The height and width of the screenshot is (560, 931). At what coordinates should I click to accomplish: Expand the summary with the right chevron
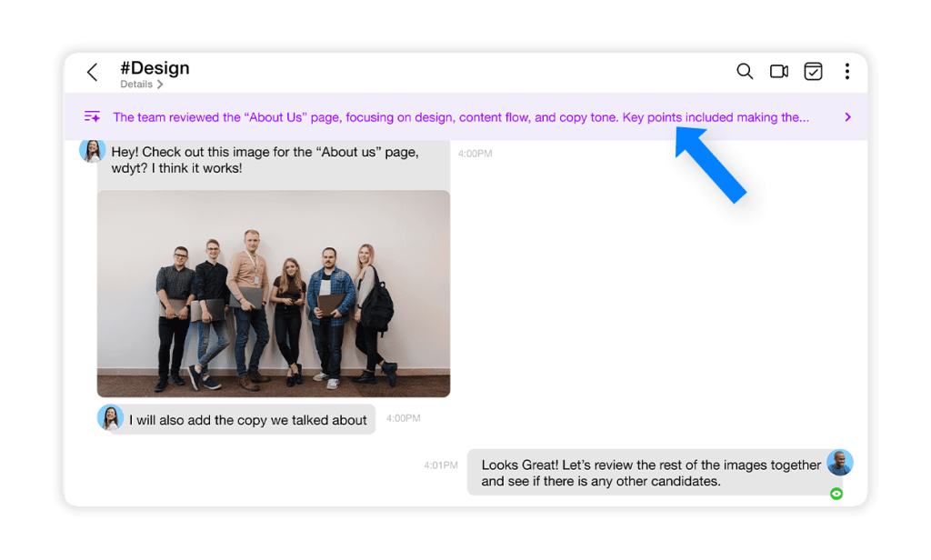pyautogui.click(x=847, y=117)
